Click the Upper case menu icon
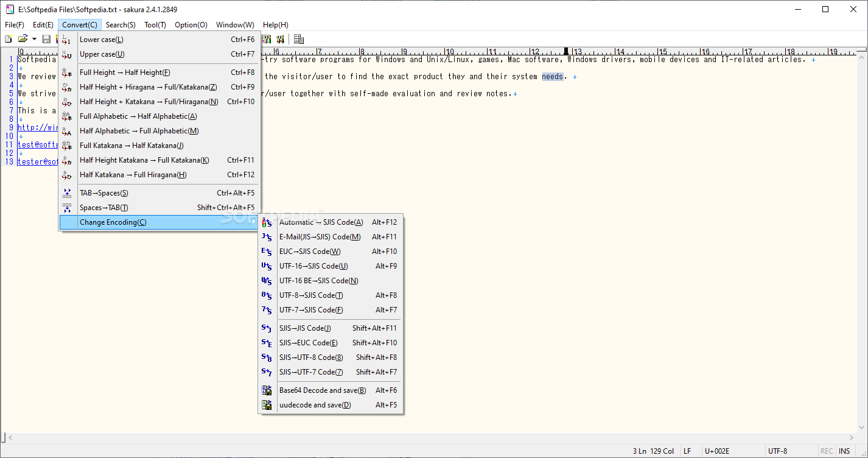 (67, 54)
